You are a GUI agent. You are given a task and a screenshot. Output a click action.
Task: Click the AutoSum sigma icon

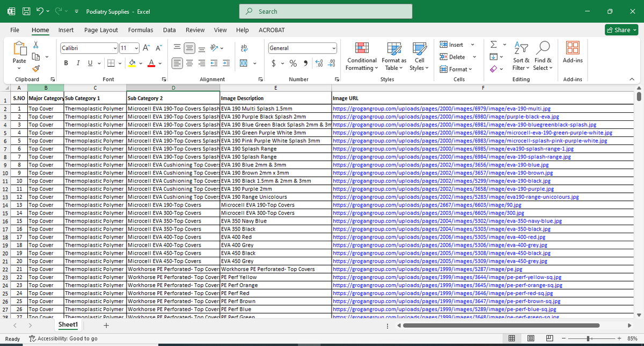pyautogui.click(x=494, y=45)
